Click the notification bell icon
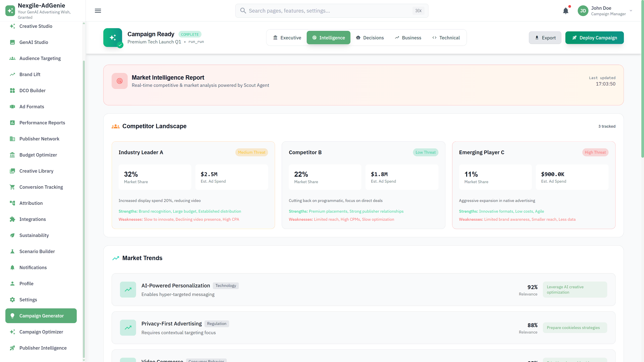 tap(566, 11)
